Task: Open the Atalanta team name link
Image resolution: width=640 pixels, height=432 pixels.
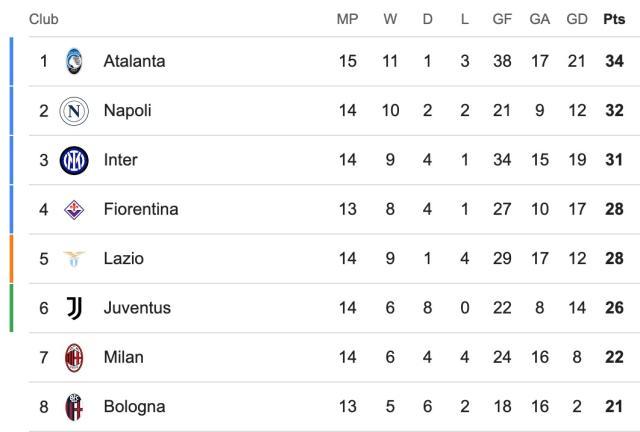Action: (x=134, y=61)
